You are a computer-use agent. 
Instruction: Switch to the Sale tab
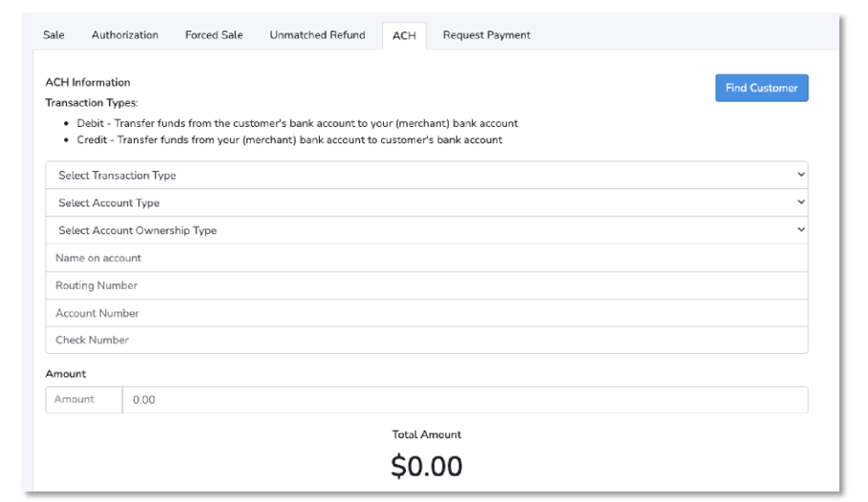(x=53, y=35)
